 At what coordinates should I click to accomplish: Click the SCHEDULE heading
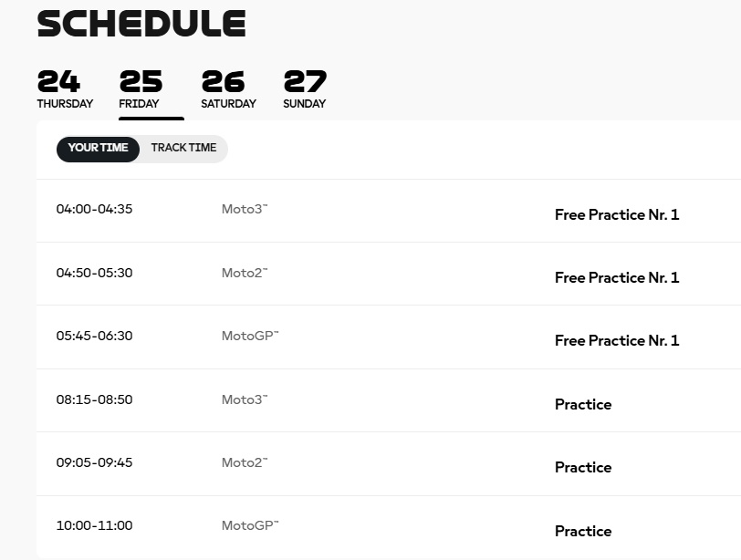click(x=141, y=25)
